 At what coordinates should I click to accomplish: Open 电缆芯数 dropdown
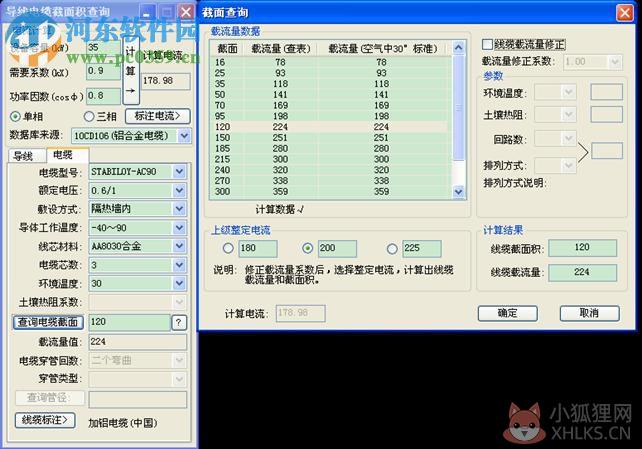click(179, 265)
